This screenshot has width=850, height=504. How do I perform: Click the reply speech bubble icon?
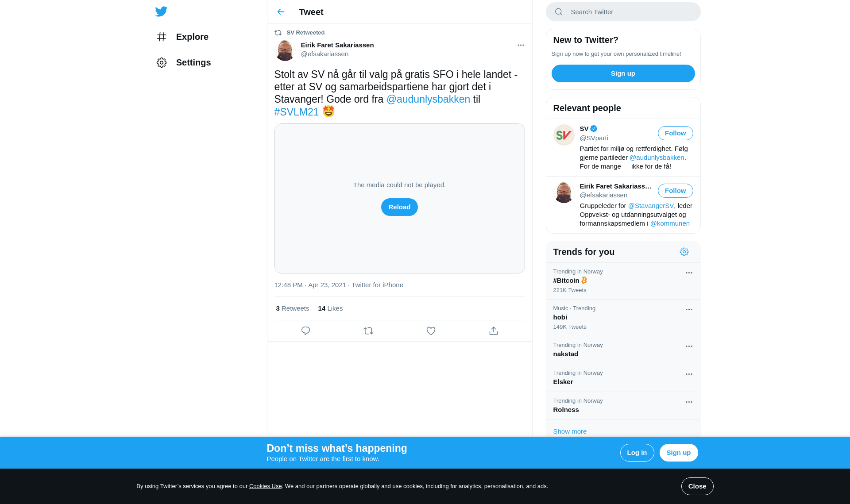click(305, 331)
